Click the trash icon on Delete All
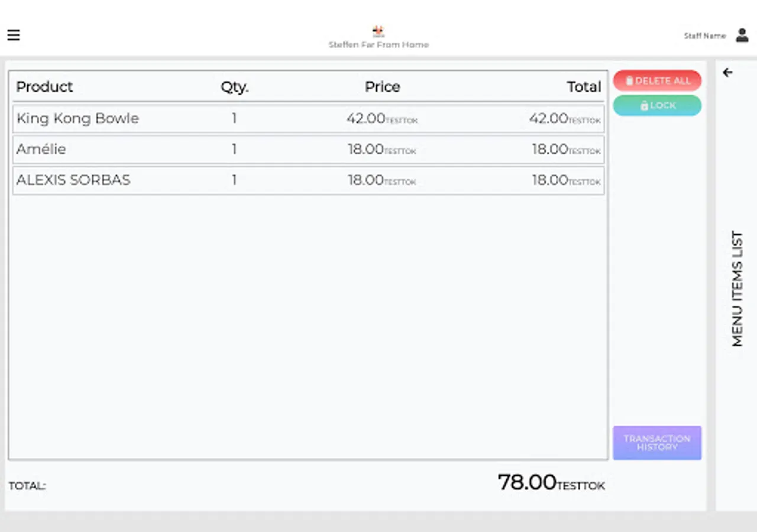 coord(629,81)
